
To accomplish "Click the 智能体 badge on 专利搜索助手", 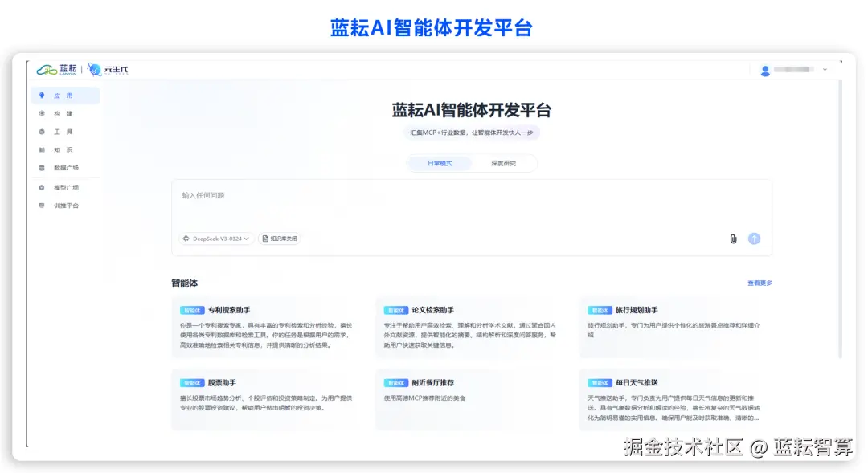I will click(192, 310).
